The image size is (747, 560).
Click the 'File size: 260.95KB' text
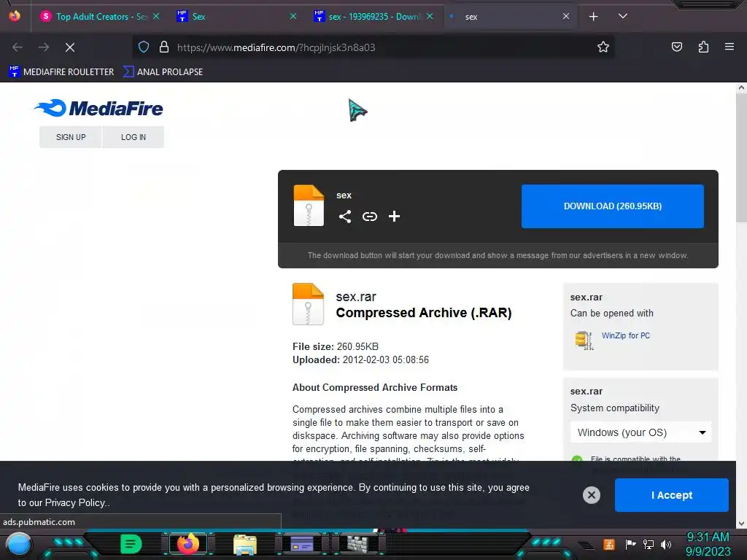point(336,346)
